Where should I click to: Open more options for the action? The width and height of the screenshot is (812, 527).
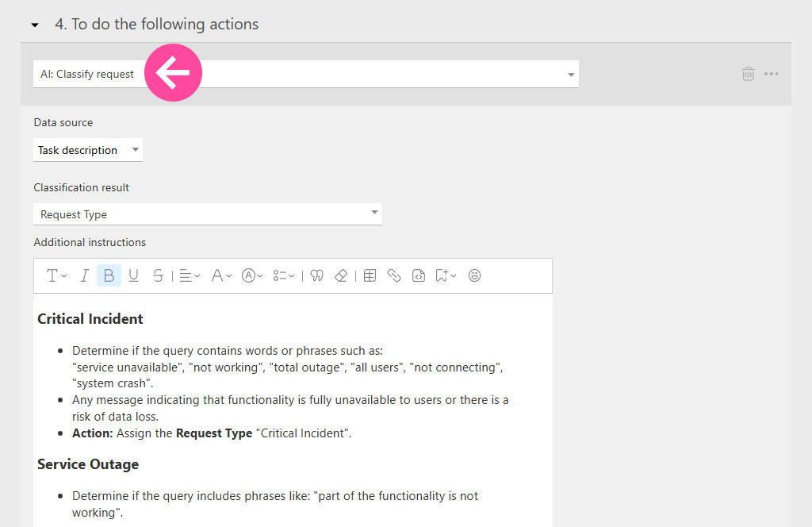click(771, 74)
